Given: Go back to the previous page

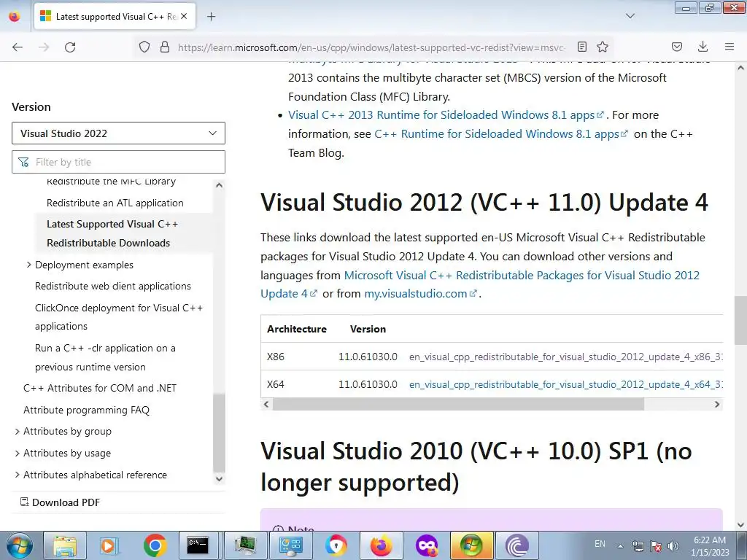Looking at the screenshot, I should pyautogui.click(x=18, y=47).
